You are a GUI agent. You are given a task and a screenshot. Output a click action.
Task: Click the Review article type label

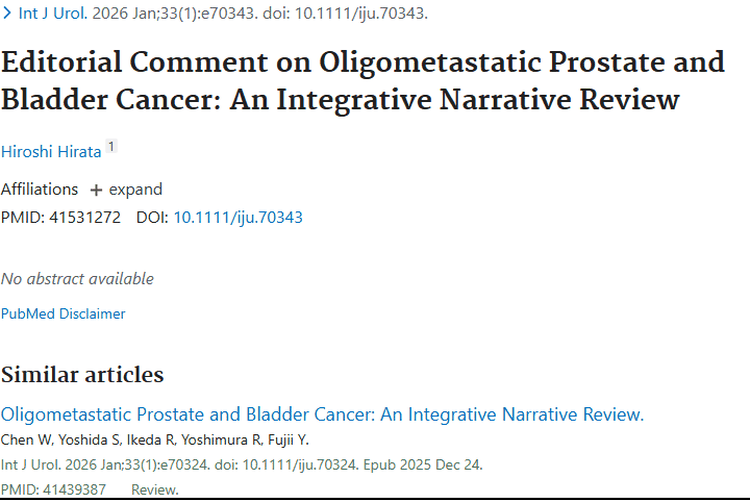click(155, 489)
